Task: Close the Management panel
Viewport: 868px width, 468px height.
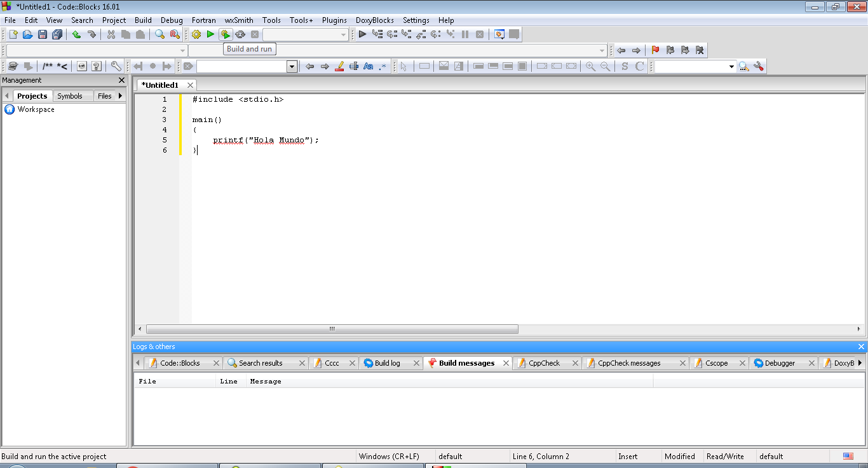Action: coord(121,80)
